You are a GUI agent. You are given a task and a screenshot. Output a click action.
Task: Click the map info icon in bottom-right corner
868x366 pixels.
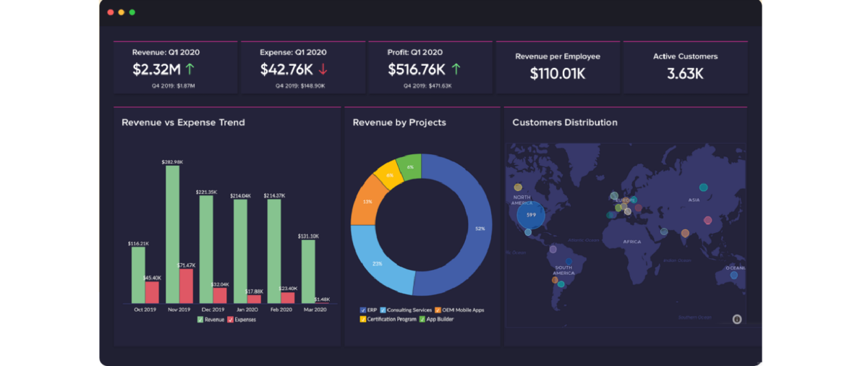click(737, 319)
